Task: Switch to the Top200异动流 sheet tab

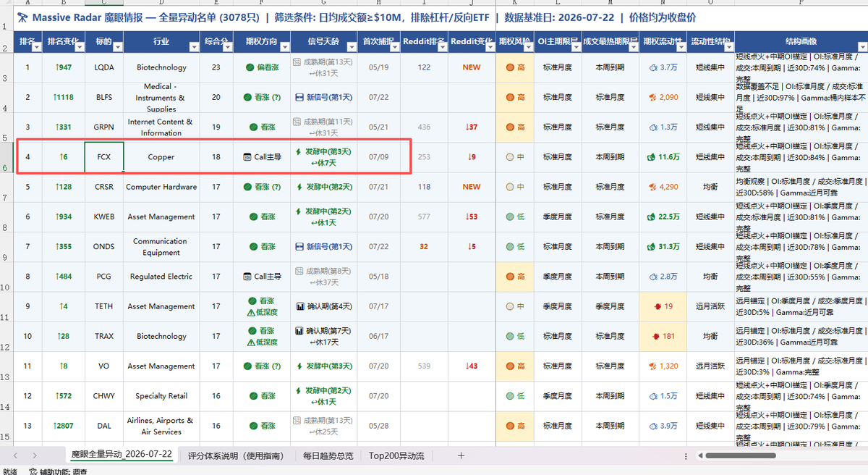Action: pyautogui.click(x=396, y=455)
